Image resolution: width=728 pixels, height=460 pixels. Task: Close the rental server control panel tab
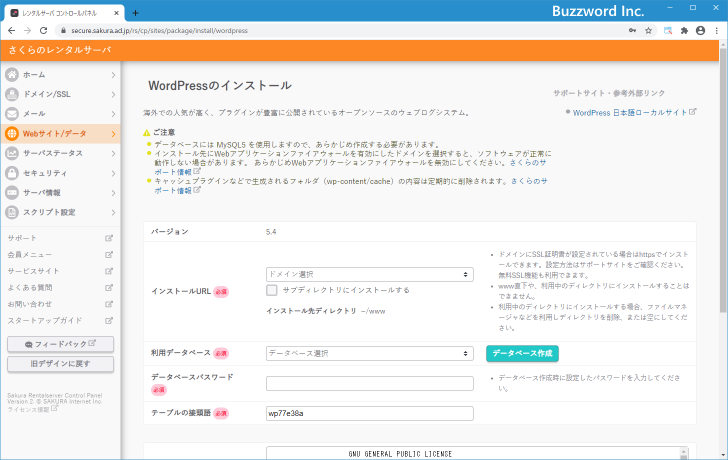[117, 13]
